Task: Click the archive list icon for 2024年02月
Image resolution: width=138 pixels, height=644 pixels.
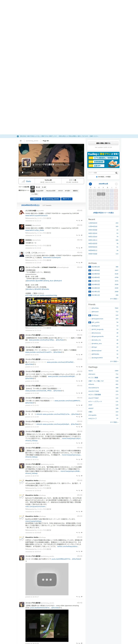Action: coord(90,285)
